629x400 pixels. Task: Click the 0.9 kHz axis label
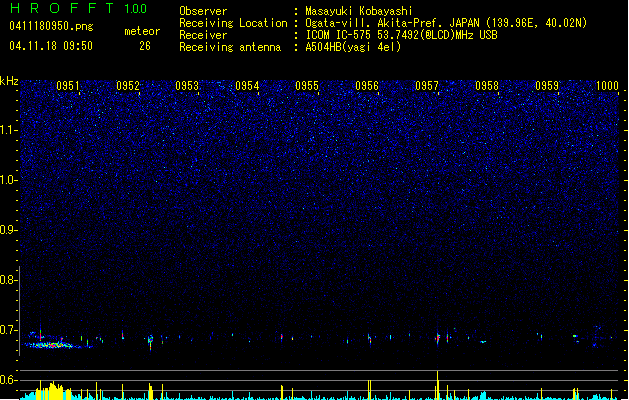pos(9,230)
